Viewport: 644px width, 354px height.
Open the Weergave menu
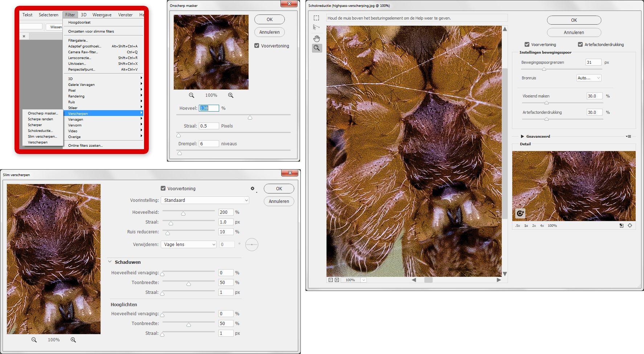coord(102,15)
